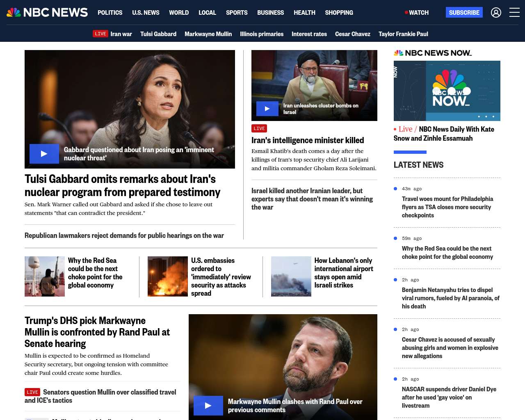525x420 pixels.
Task: Play the Gabbard questioned about Iran video
Action: 44,154
